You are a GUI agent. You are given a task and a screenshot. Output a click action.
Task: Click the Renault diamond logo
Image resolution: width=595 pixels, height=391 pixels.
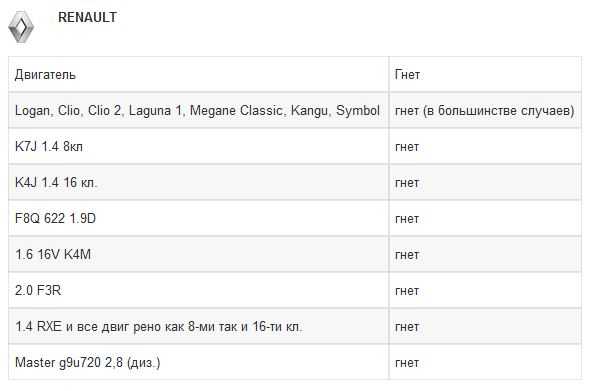(x=21, y=27)
